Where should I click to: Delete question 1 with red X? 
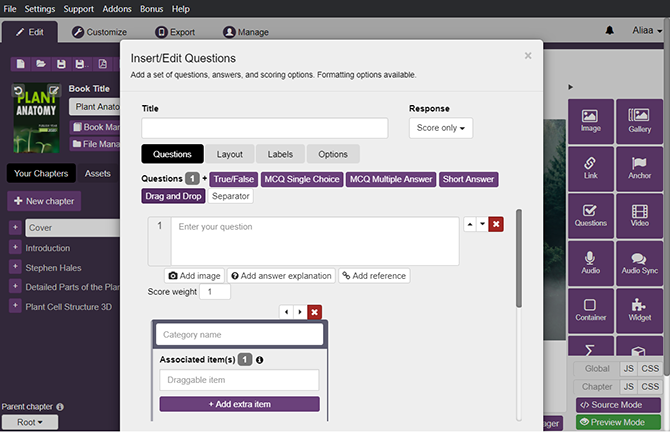[x=496, y=225]
